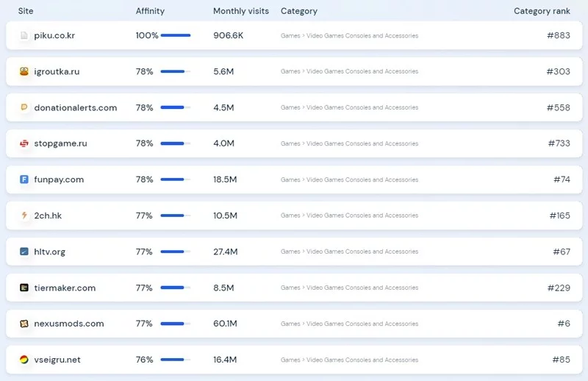Click the nexusmods.com favicon

pyautogui.click(x=24, y=324)
